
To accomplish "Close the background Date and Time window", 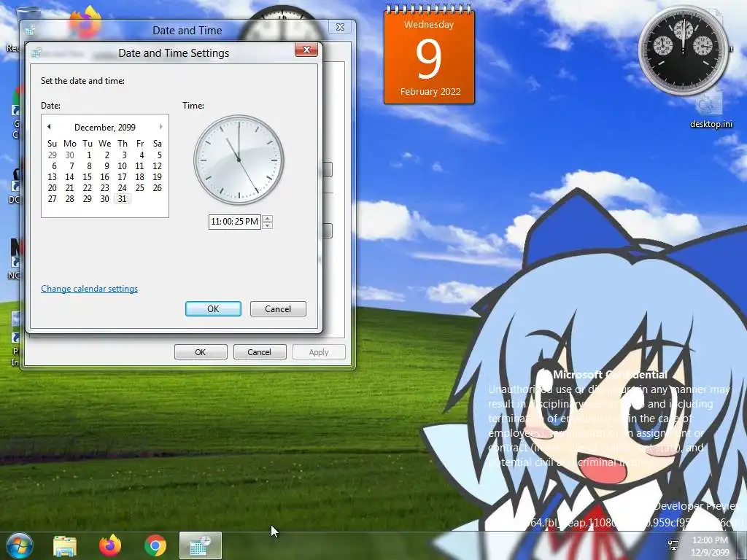I will point(340,27).
